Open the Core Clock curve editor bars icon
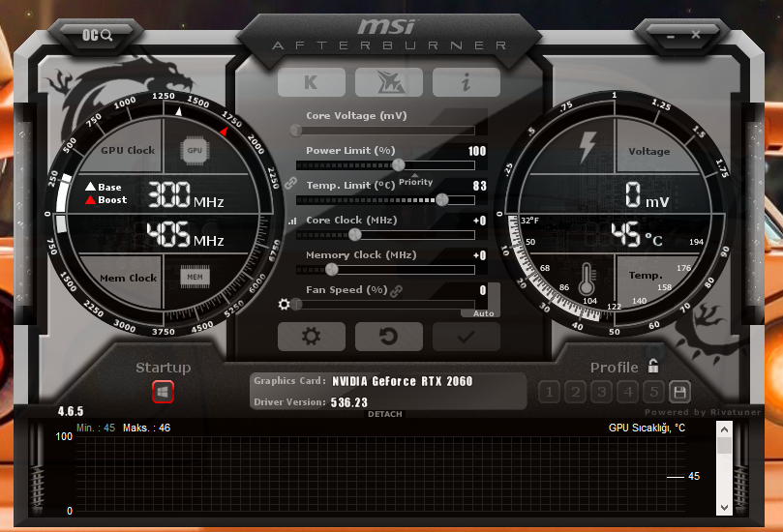Screen dimensions: 783x532 pos(292,221)
